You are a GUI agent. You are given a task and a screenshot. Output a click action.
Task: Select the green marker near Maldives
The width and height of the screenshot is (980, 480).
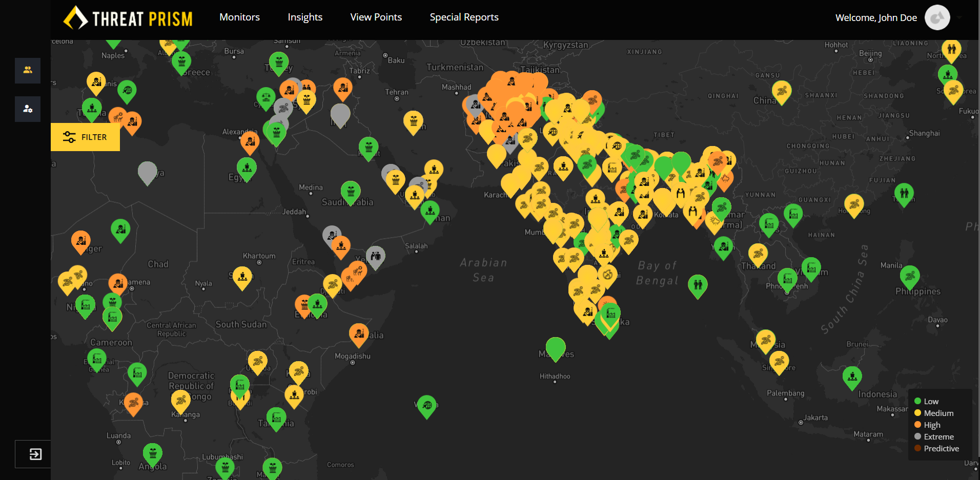point(556,347)
